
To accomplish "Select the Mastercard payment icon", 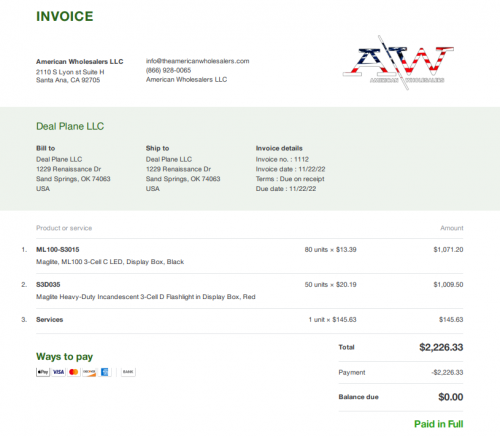I will (74, 372).
